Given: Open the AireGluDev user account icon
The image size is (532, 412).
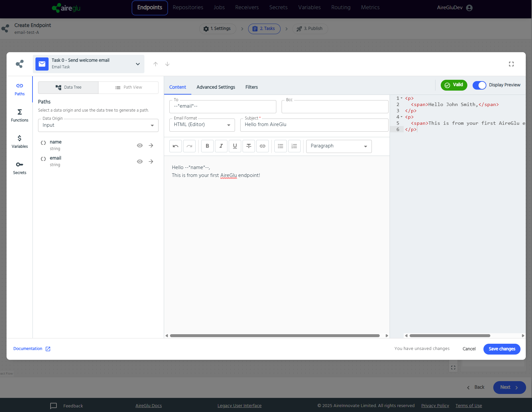Looking at the screenshot, I should click(x=469, y=8).
